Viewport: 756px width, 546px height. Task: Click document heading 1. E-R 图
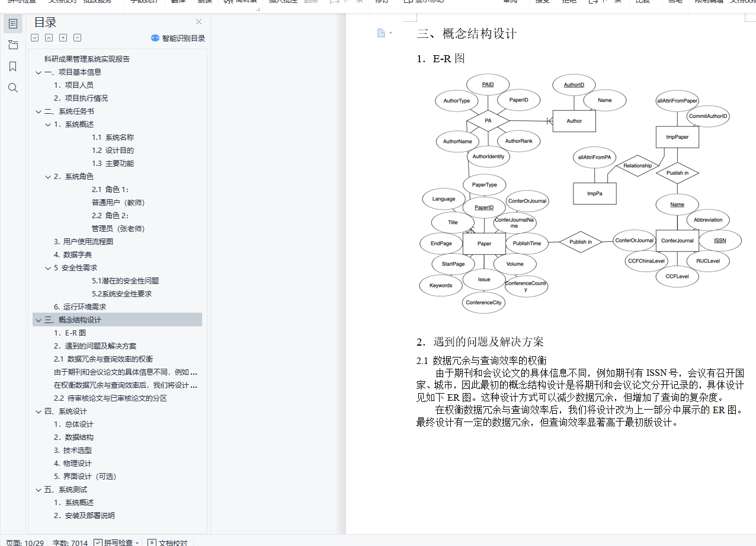pyautogui.click(x=440, y=59)
